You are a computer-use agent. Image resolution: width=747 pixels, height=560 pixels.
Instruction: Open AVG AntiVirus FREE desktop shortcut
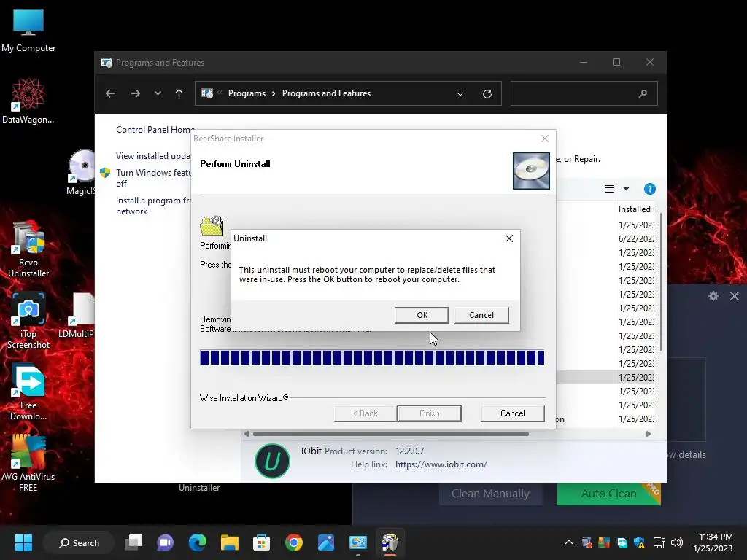coord(28,464)
